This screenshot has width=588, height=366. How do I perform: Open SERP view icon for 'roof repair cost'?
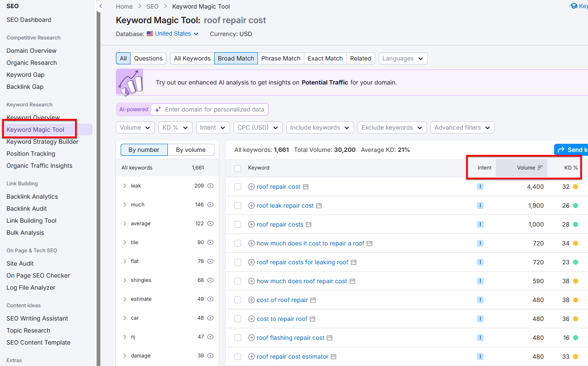coord(306,187)
